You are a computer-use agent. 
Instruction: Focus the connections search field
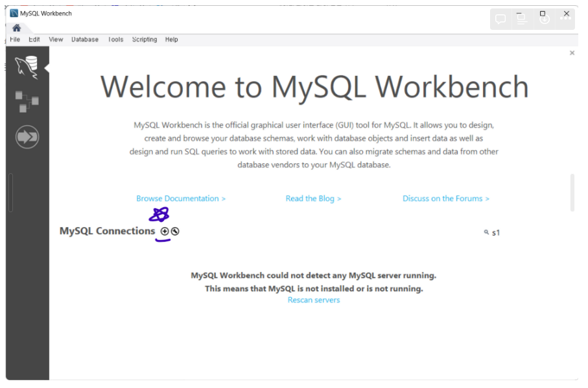tap(496, 233)
